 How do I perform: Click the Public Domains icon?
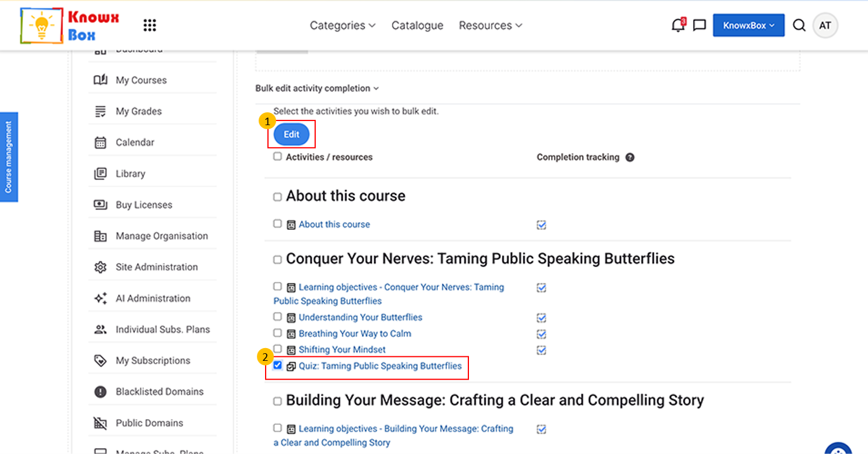(x=100, y=423)
